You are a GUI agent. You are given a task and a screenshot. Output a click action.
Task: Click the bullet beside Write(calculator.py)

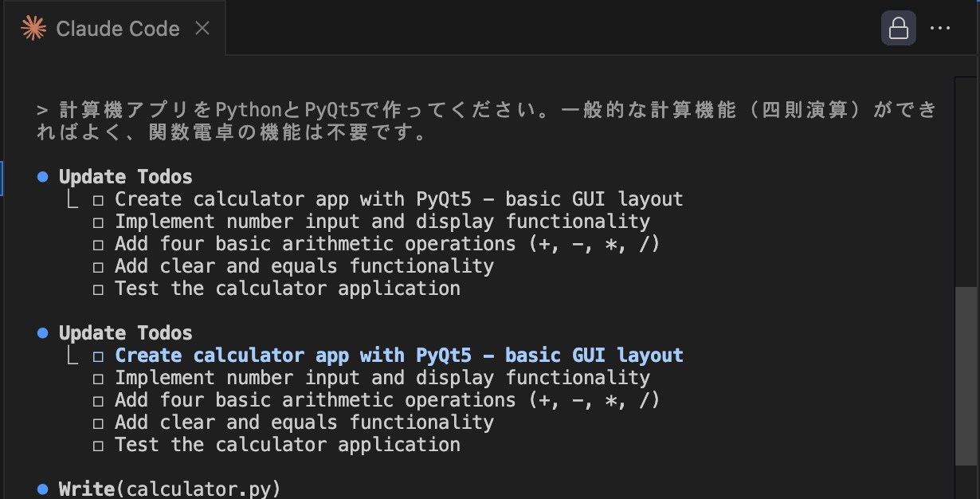pos(41,488)
